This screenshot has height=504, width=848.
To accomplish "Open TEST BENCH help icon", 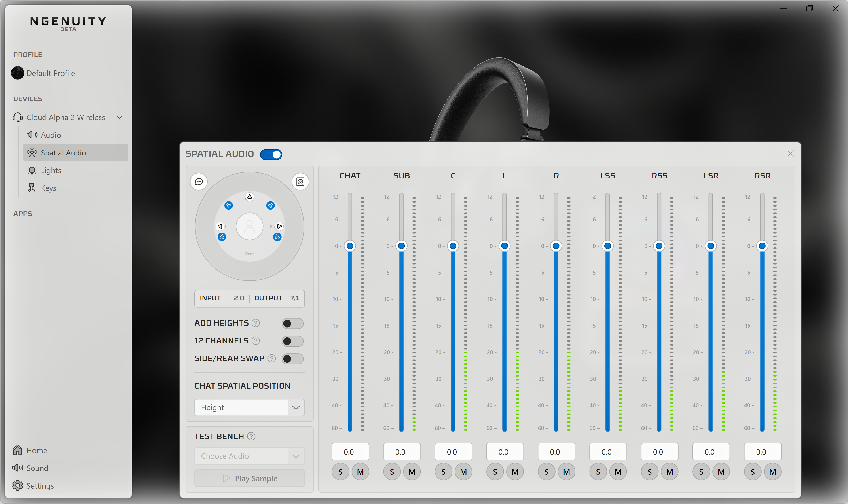I will [251, 436].
